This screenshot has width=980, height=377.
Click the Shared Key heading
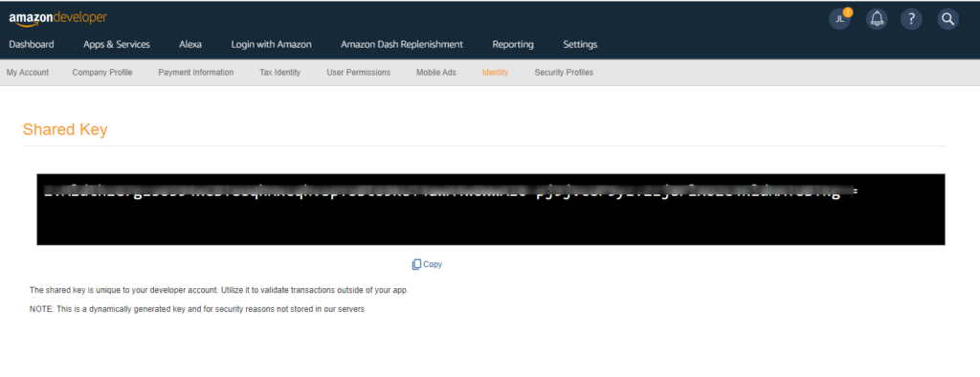(x=65, y=129)
